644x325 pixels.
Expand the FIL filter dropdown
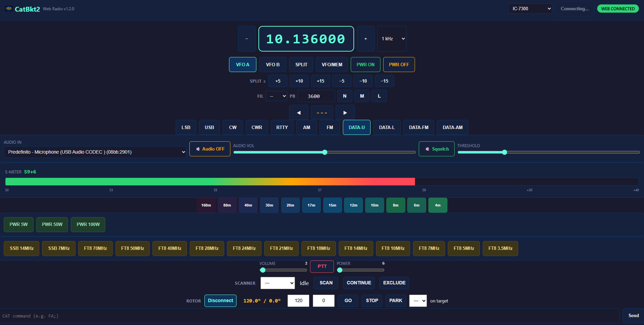point(277,96)
